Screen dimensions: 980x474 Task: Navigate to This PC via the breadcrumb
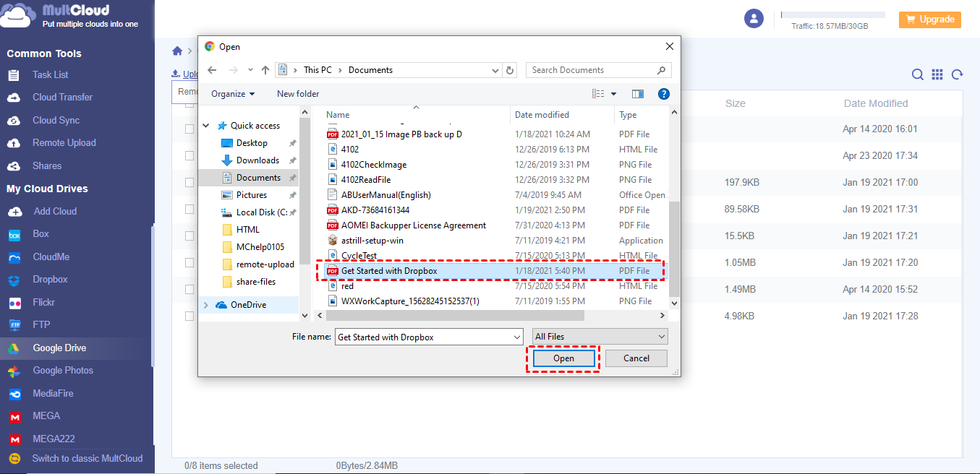318,70
